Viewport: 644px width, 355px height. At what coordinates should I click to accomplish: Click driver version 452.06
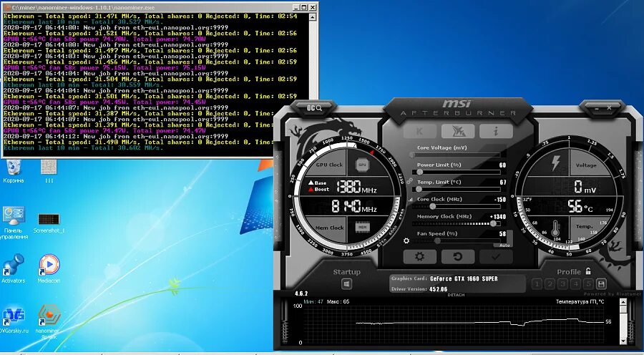[438, 289]
